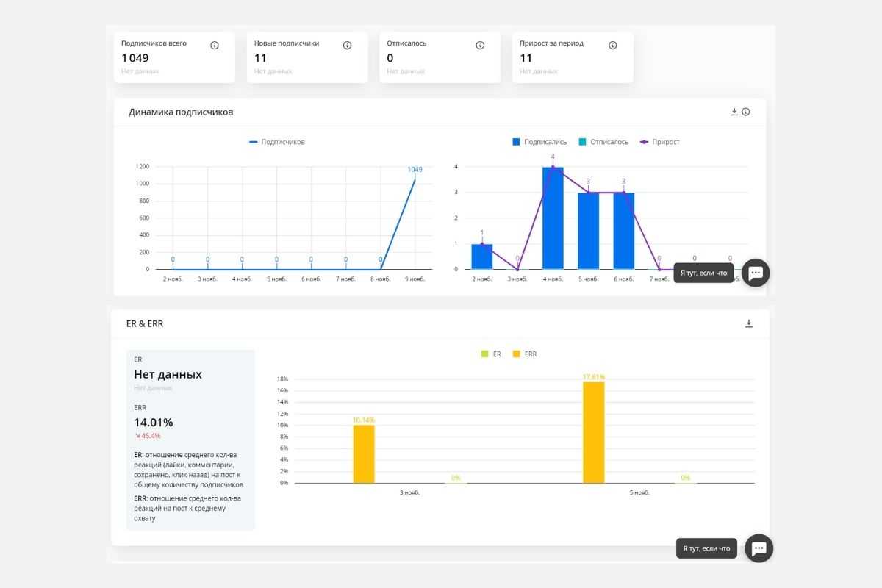The height and width of the screenshot is (588, 882).
Task: Click info icon on Подписчиков всего card
Action: [x=215, y=45]
